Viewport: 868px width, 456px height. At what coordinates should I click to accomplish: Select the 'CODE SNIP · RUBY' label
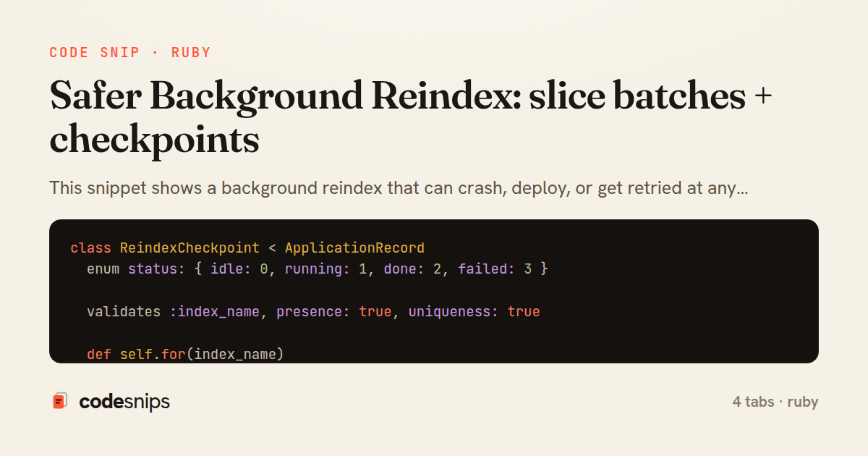tap(130, 53)
